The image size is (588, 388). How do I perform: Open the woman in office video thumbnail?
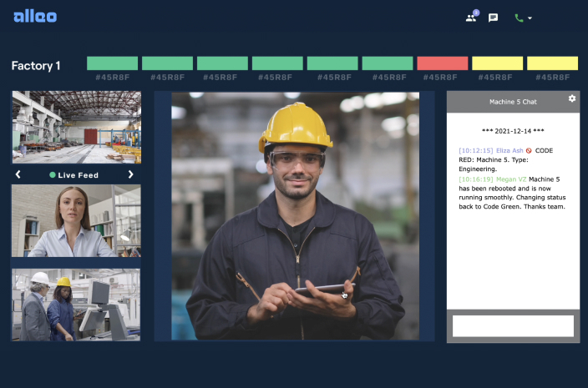(76, 220)
